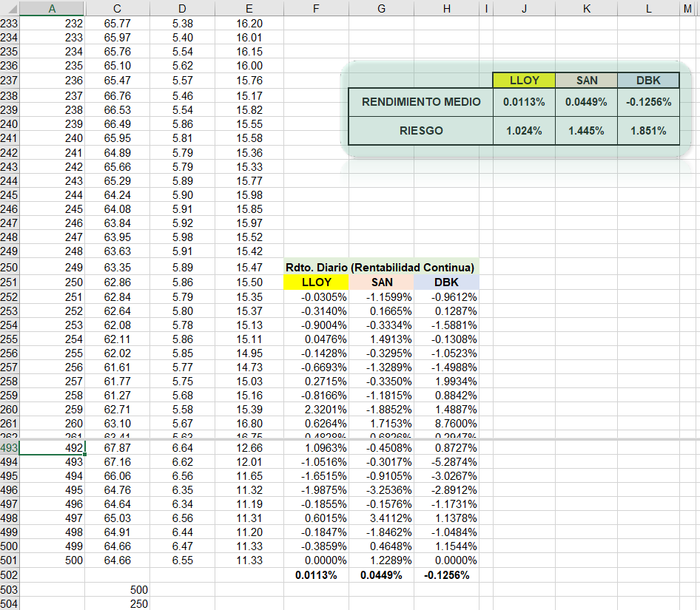Select the RIESGO label cell
The height and width of the screenshot is (610, 700).
(420, 131)
